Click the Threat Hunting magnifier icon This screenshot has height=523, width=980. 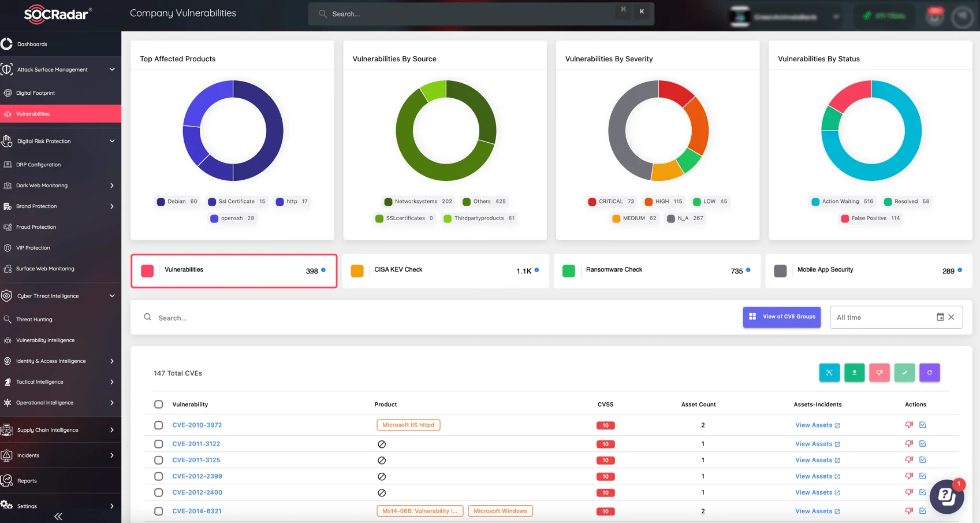(8, 319)
